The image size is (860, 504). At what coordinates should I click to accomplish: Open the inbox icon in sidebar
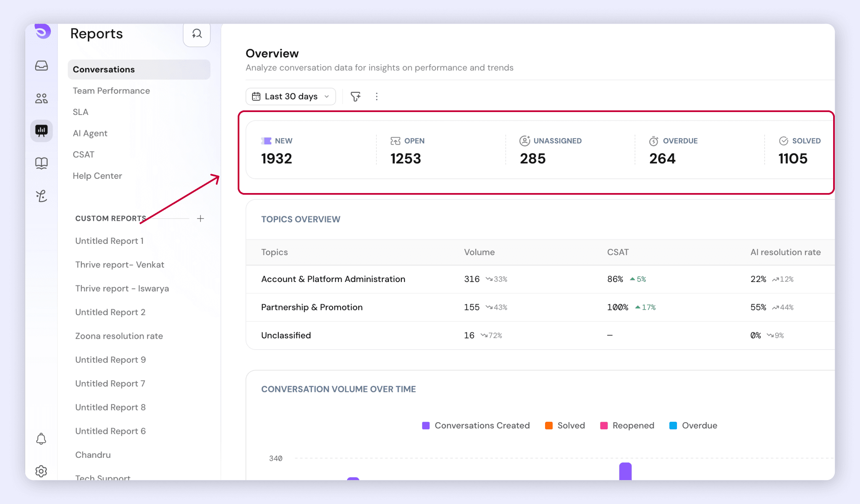[41, 66]
